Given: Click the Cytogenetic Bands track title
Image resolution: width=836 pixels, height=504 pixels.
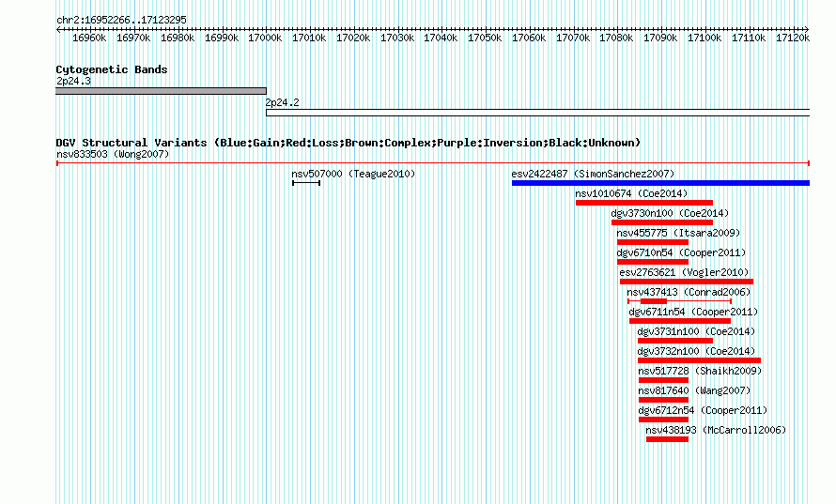Looking at the screenshot, I should pyautogui.click(x=112, y=69).
